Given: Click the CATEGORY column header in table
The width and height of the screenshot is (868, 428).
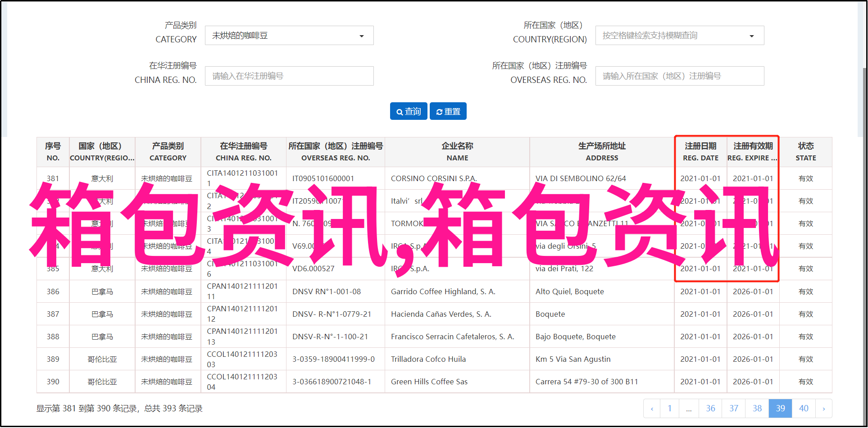Looking at the screenshot, I should 168,152.
